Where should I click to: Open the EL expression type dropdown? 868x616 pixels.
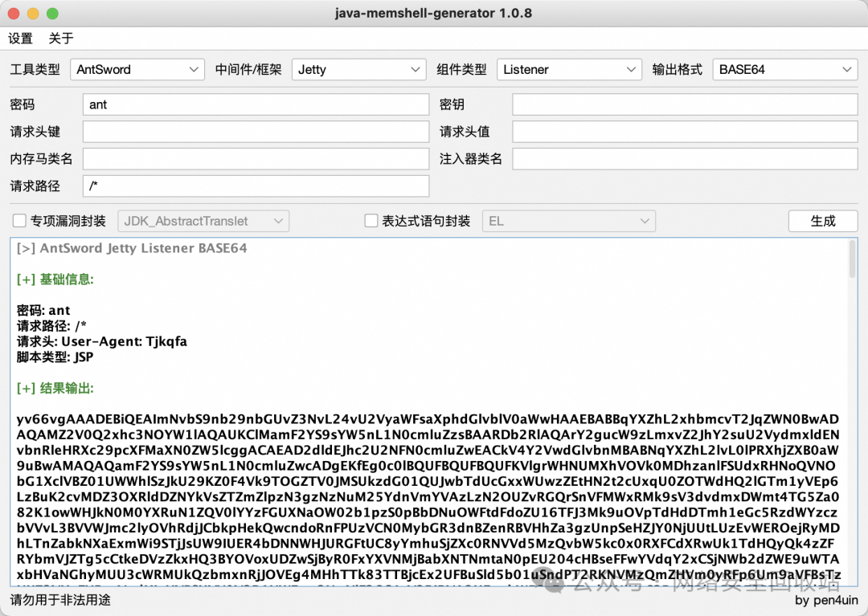pos(569,221)
